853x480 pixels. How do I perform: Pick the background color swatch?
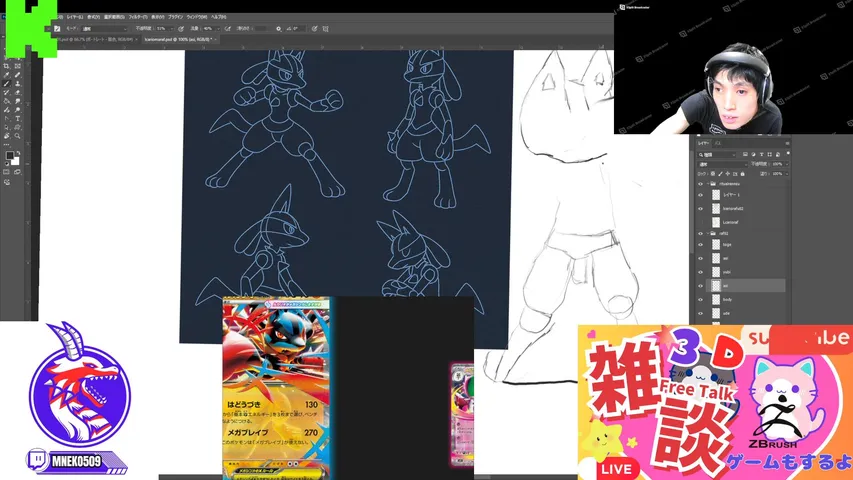coord(15,161)
